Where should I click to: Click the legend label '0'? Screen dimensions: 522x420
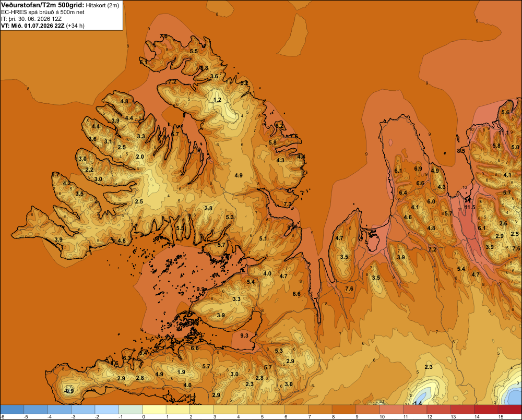click(144, 417)
